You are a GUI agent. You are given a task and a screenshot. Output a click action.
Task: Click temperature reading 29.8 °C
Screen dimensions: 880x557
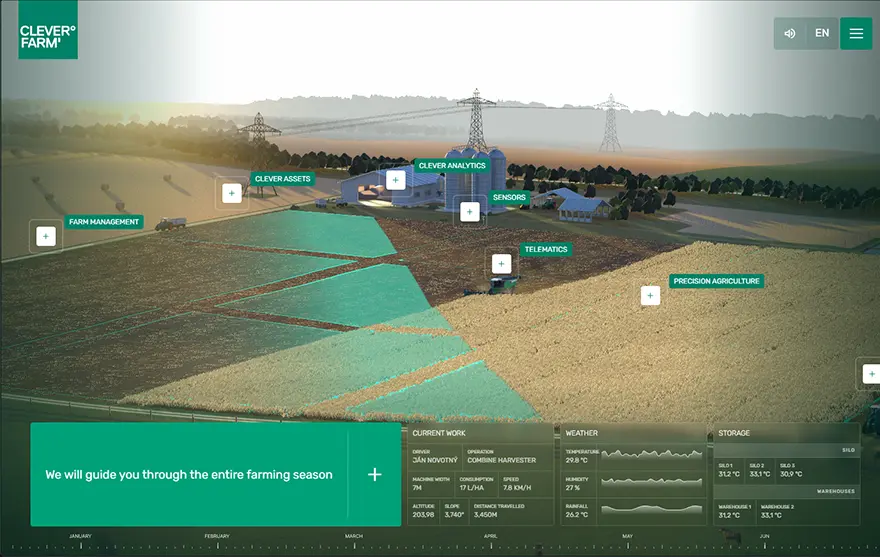pyautogui.click(x=576, y=460)
